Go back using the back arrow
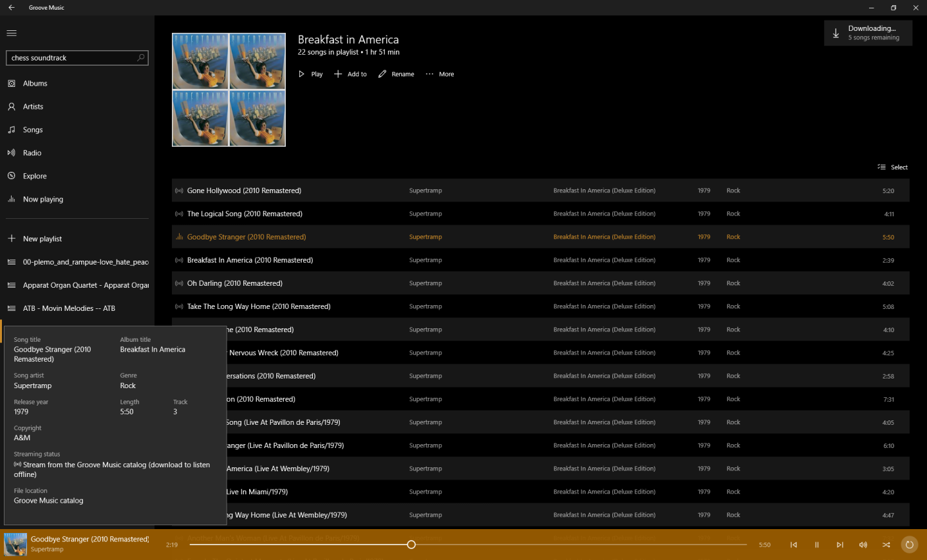Screen dimensions: 927x560 12,8
